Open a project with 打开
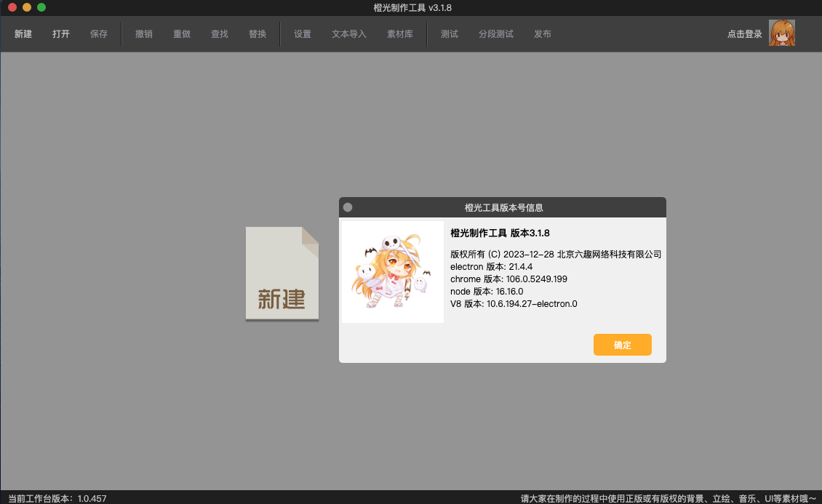This screenshot has width=822, height=504. click(x=61, y=34)
